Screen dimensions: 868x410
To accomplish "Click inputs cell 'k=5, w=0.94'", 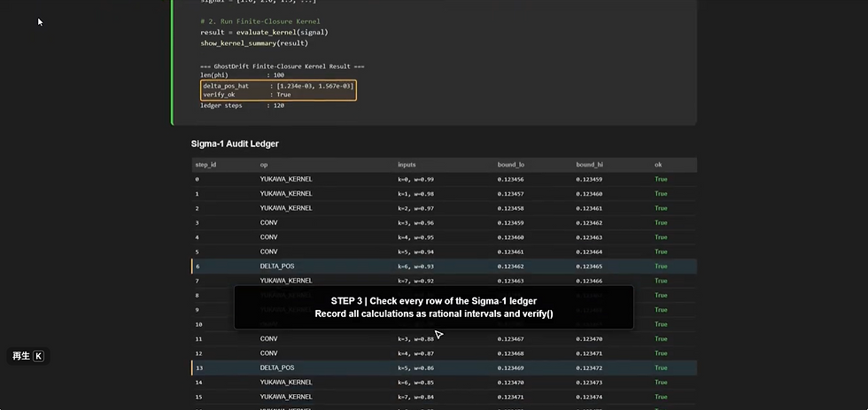I will pos(415,251).
